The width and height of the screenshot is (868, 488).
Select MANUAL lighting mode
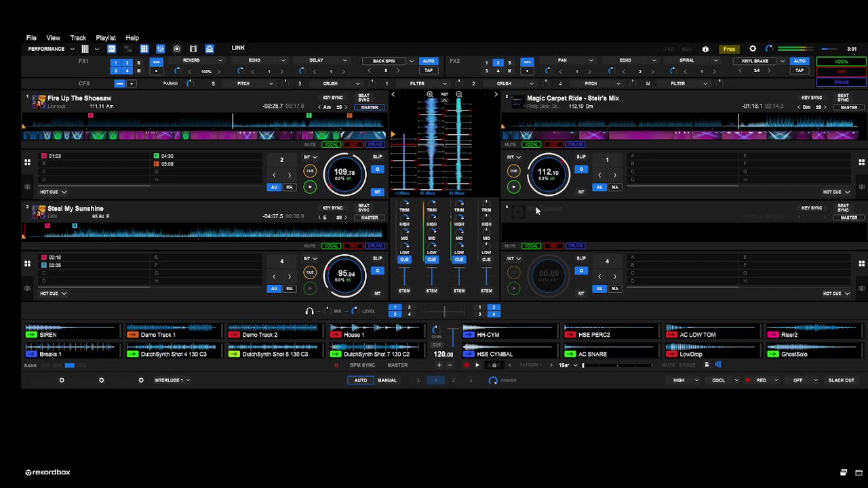387,380
